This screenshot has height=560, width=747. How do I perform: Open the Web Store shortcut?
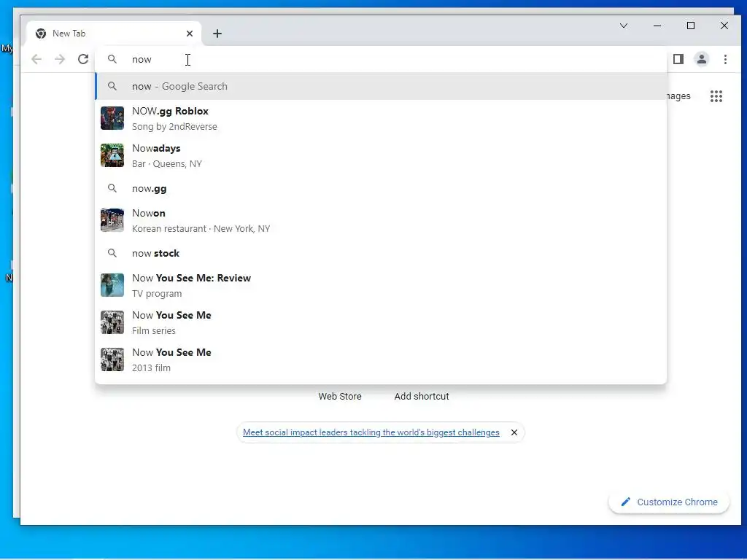click(340, 396)
